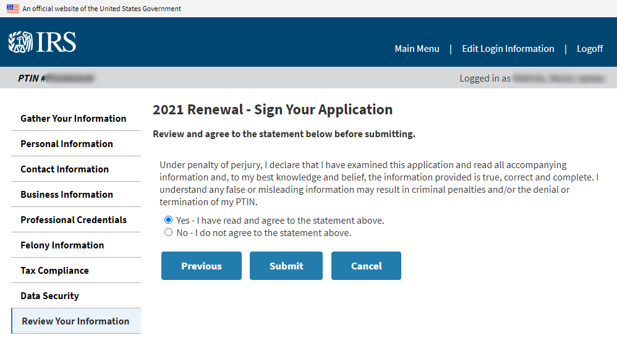The image size is (617, 364).
Task: Select Yes, I agree radio button
Action: [x=168, y=219]
